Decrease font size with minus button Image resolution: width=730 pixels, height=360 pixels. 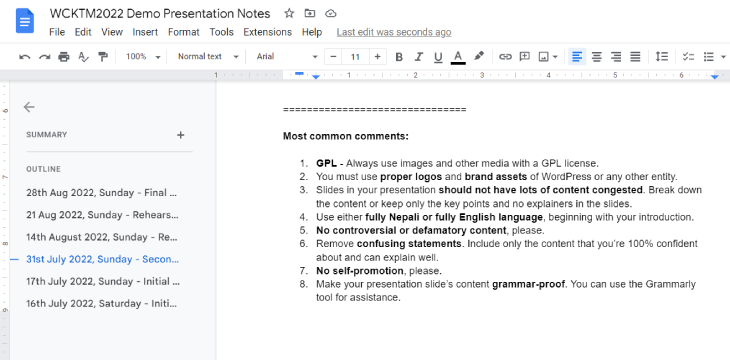pos(333,57)
